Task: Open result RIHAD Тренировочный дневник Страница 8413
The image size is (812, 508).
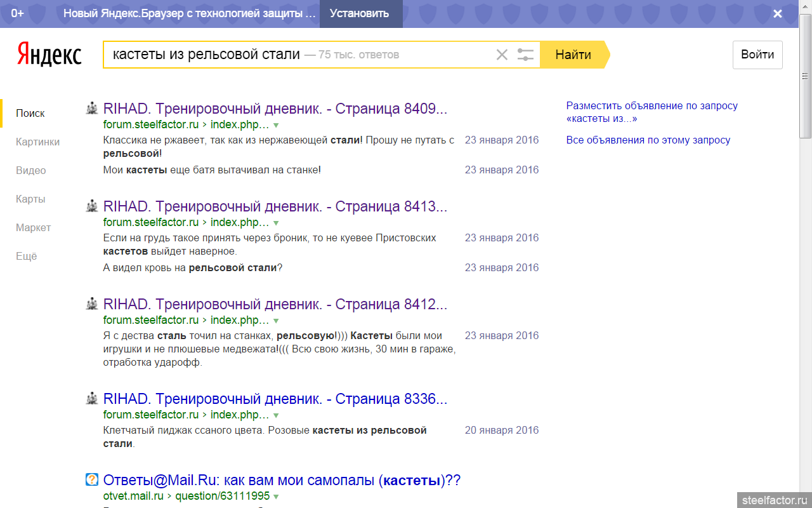Action: click(275, 206)
